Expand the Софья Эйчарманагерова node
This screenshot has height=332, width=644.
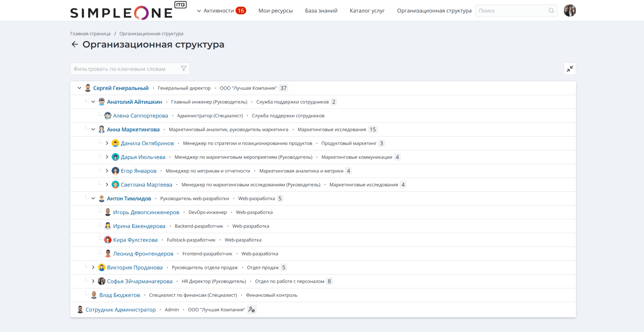pyautogui.click(x=93, y=281)
